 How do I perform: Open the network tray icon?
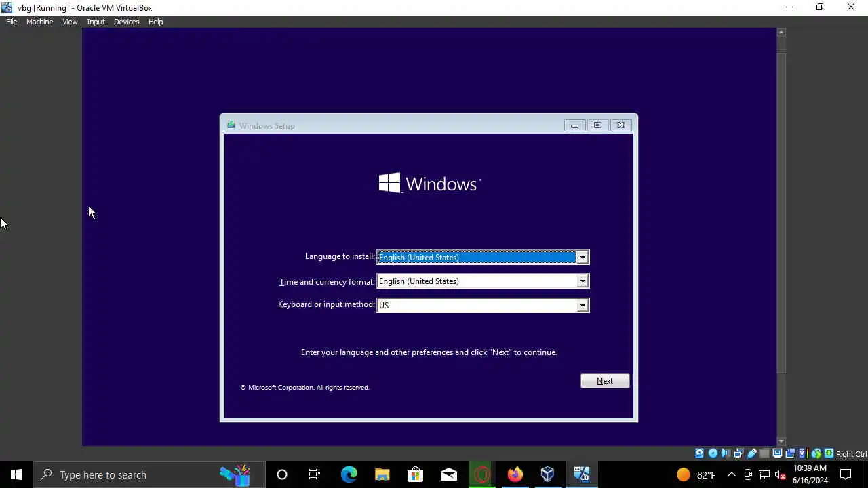[764, 474]
